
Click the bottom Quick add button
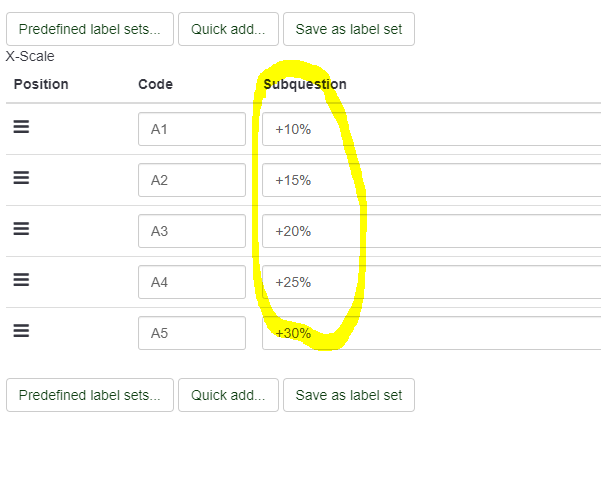point(228,395)
